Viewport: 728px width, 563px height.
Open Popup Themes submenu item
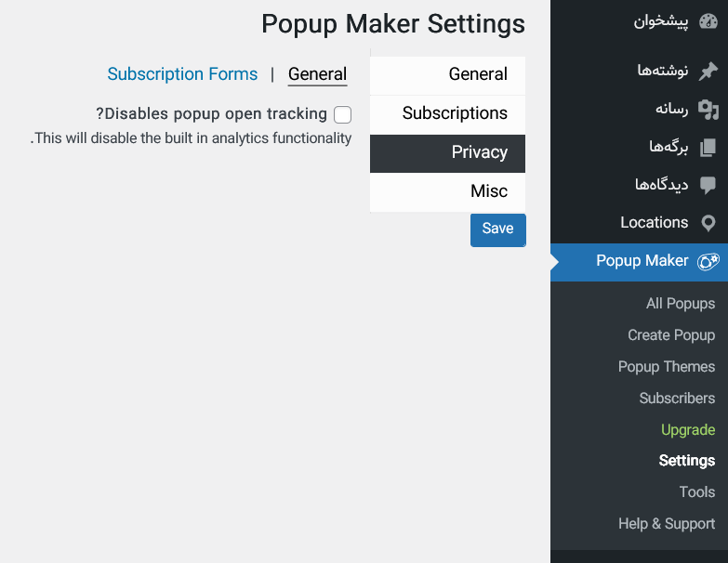[667, 366]
